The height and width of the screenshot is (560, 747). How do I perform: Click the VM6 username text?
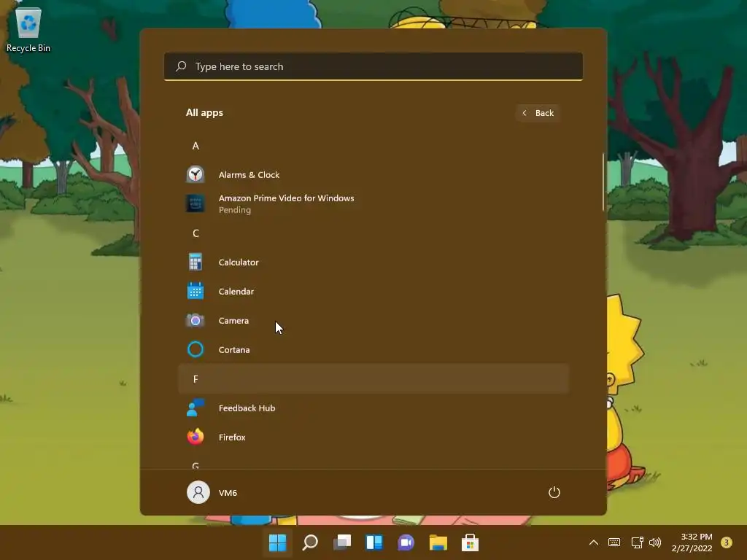tap(228, 492)
